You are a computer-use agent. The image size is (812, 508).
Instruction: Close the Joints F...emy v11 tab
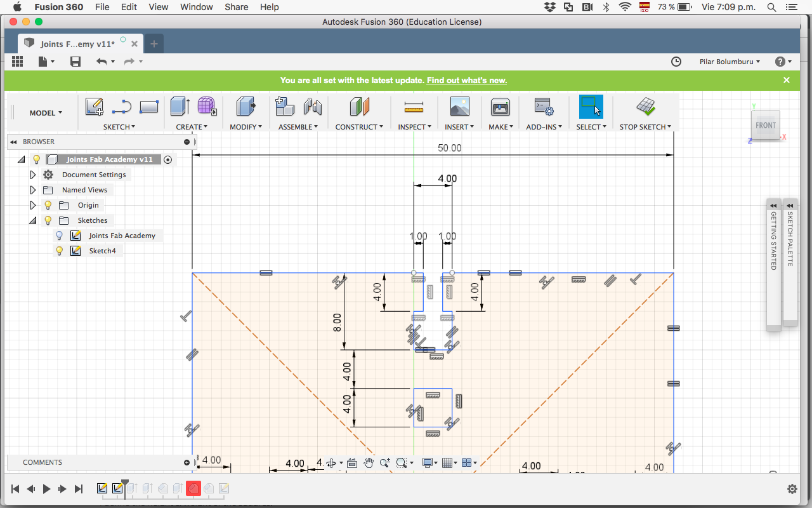click(134, 44)
